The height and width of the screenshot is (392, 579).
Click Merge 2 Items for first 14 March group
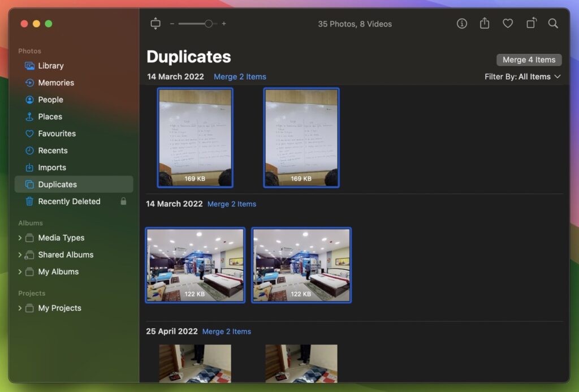click(240, 77)
